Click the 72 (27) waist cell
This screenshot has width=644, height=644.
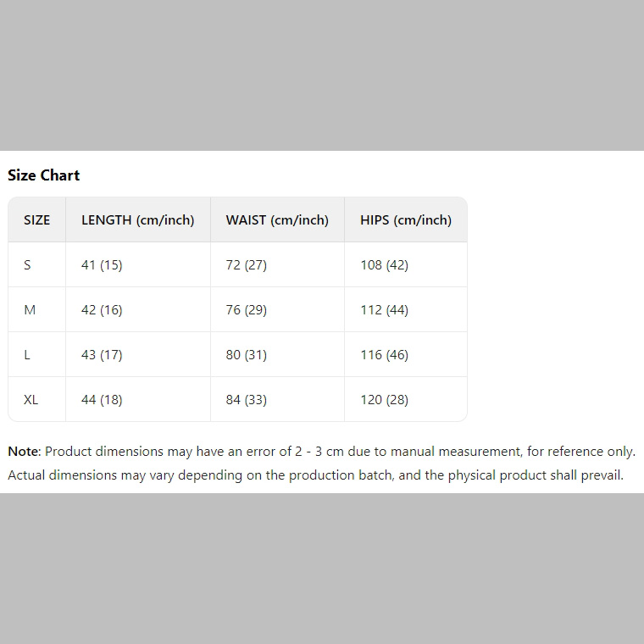pos(246,265)
